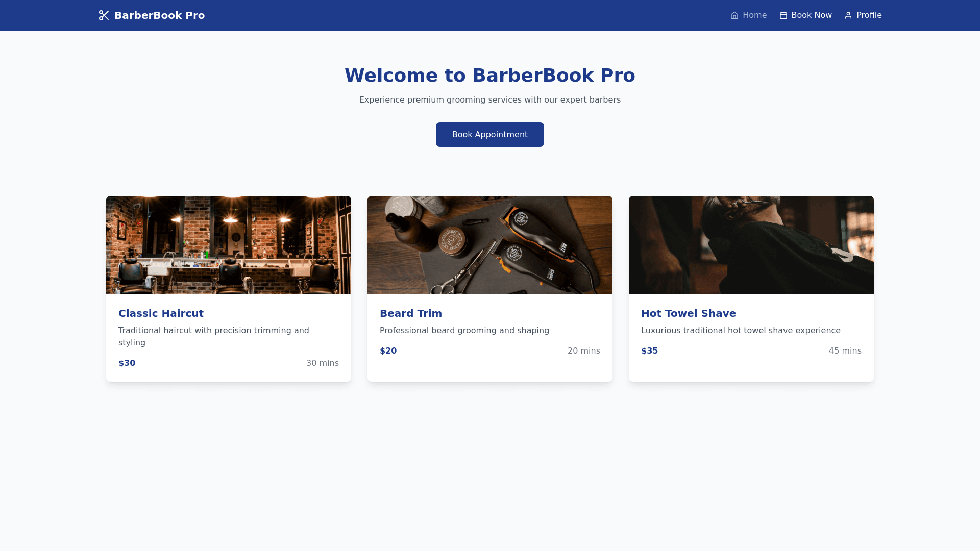
Task: Click the BarberBook Pro brand title
Action: (159, 15)
